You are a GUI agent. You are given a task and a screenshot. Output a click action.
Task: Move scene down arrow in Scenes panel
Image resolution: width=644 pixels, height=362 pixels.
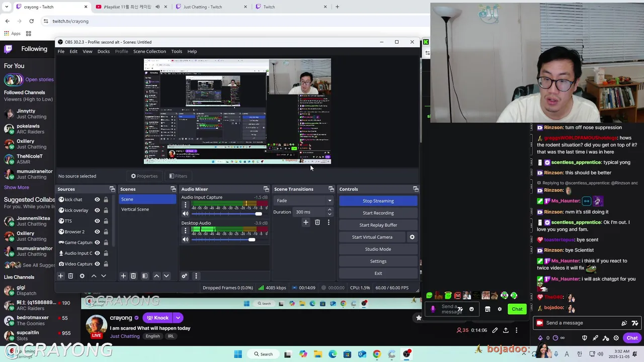[167, 276]
